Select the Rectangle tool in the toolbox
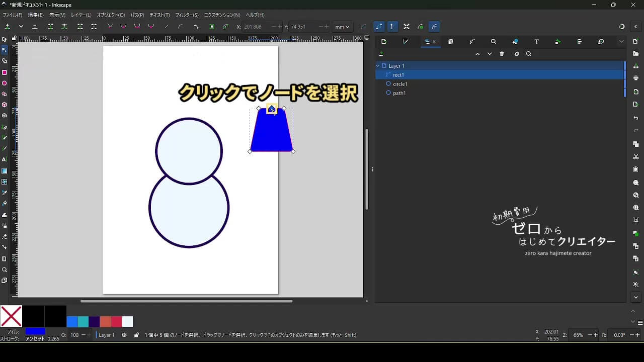This screenshot has height=362, width=644. click(x=5, y=72)
